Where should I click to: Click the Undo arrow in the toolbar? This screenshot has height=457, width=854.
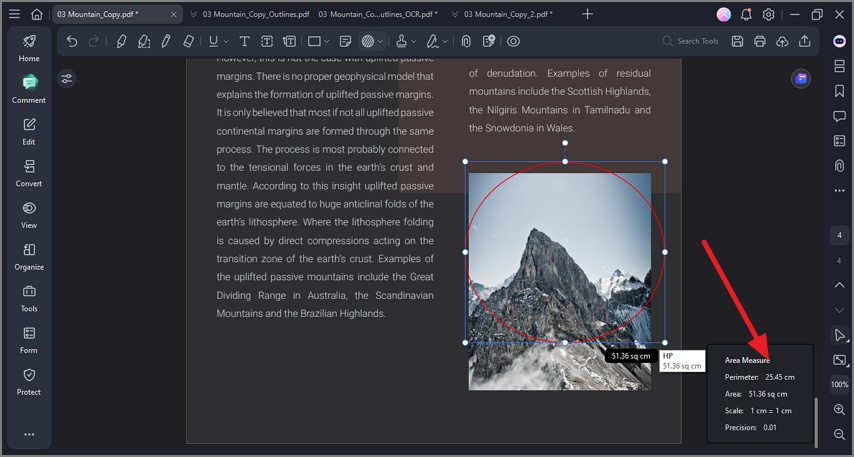72,41
